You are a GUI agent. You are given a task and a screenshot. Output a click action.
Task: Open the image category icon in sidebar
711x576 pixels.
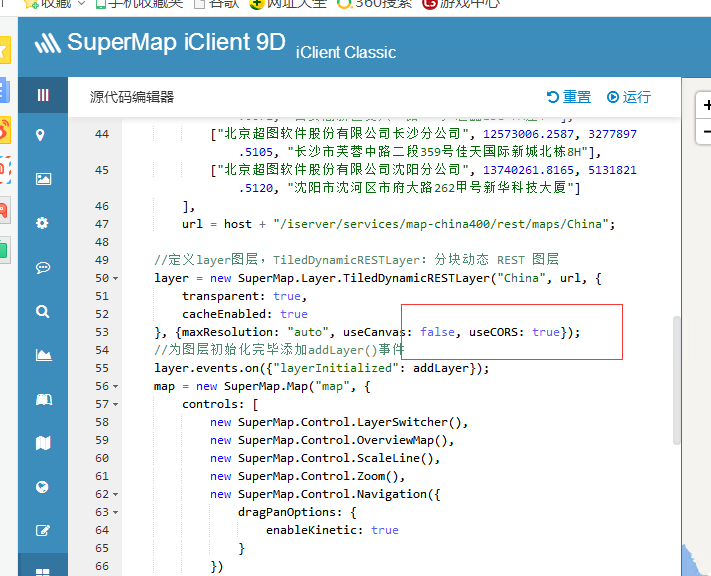point(44,179)
